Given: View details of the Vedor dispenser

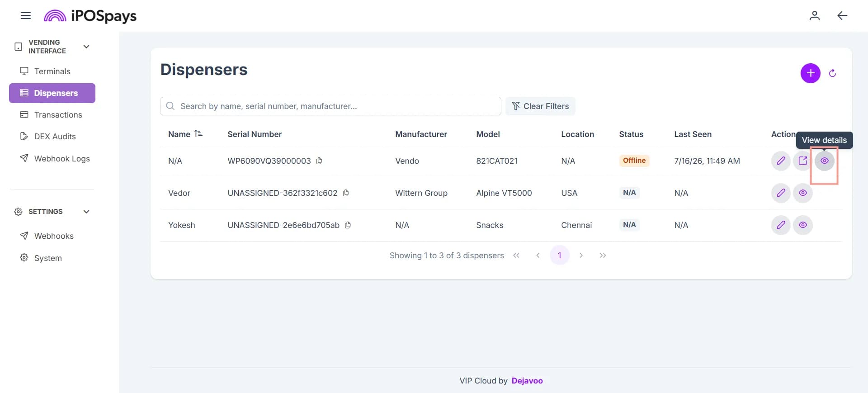Looking at the screenshot, I should 802,193.
